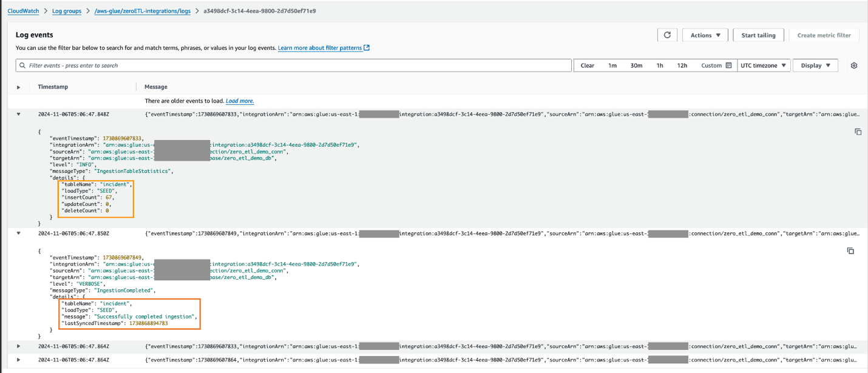
Task: Clear the time range filter
Action: click(587, 66)
